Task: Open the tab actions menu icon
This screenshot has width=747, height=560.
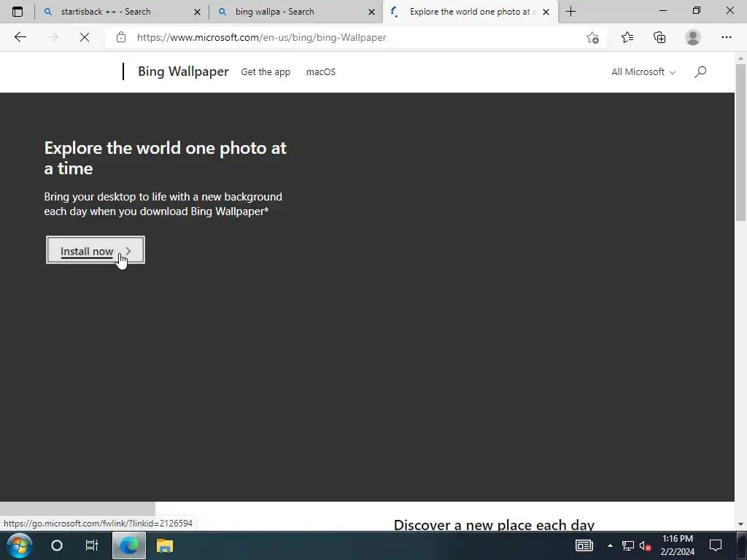Action: tap(18, 12)
